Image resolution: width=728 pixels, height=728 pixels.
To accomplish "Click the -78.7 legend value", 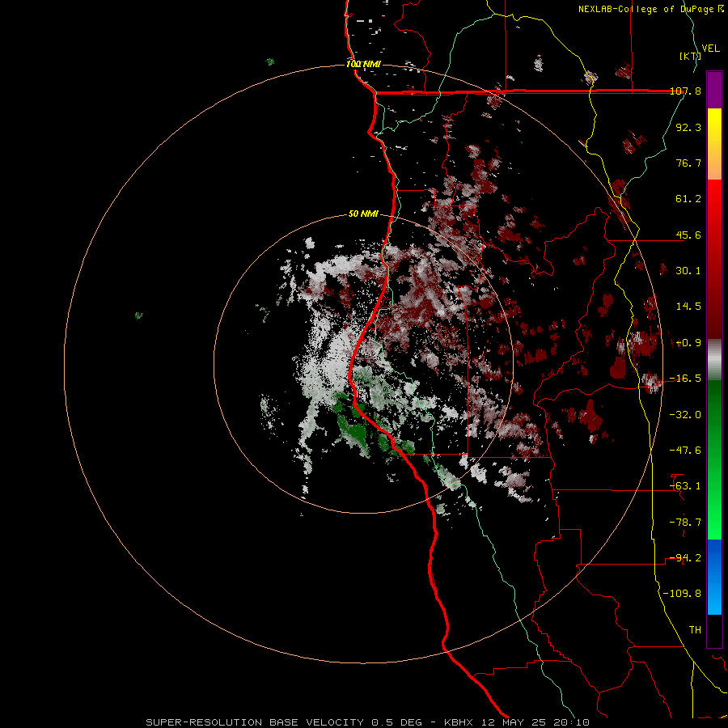I will [685, 523].
